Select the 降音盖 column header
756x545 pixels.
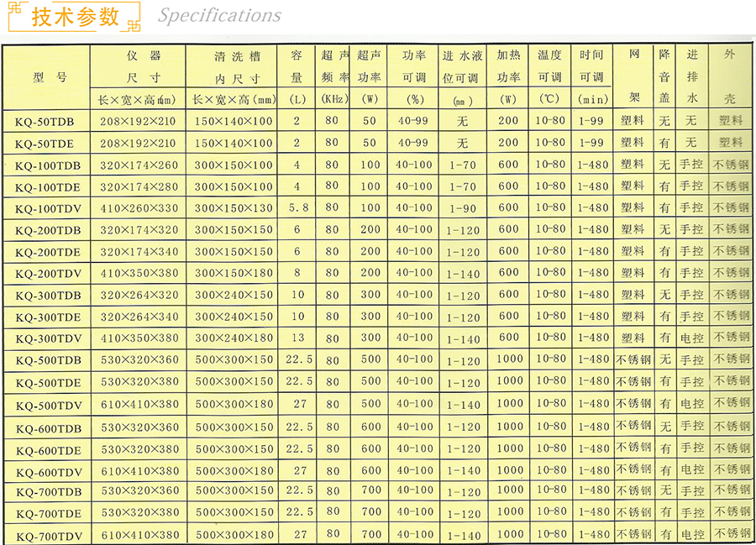(x=664, y=76)
